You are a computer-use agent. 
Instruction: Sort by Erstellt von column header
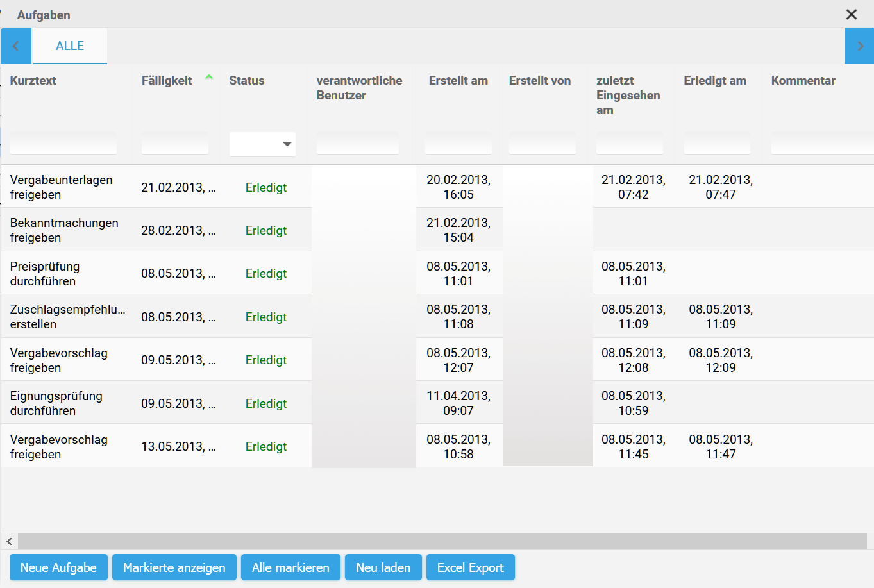540,80
